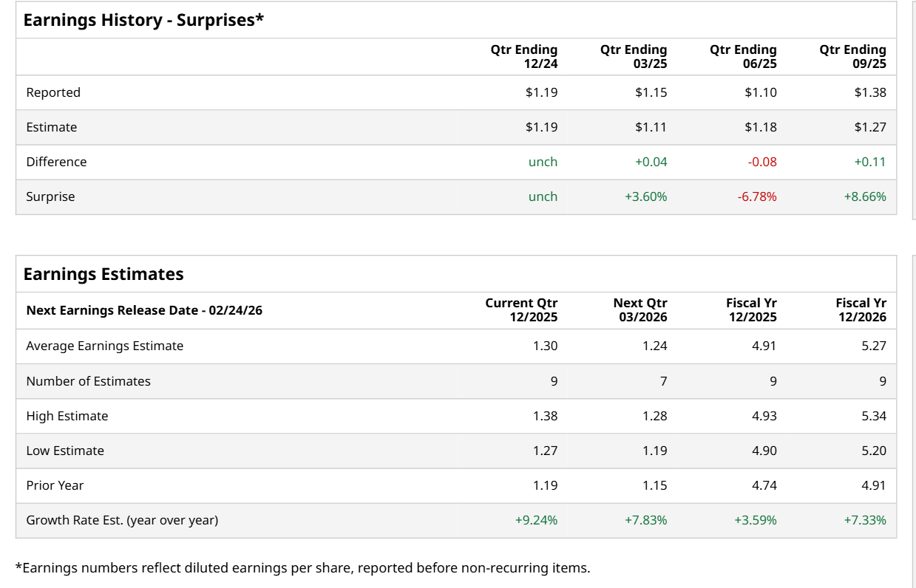Viewport: 916px width, 588px height.
Task: Select the Prior Year row label
Action: point(55,485)
